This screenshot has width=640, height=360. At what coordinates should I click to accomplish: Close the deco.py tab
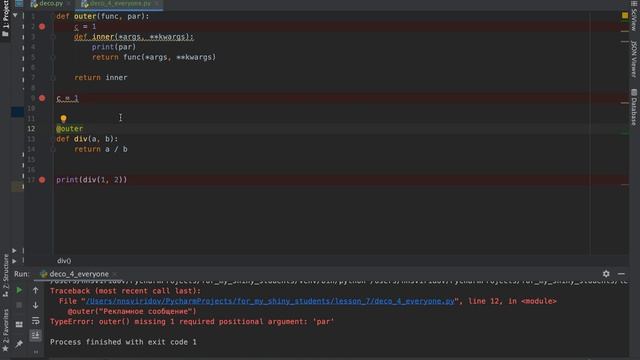tap(69, 3)
